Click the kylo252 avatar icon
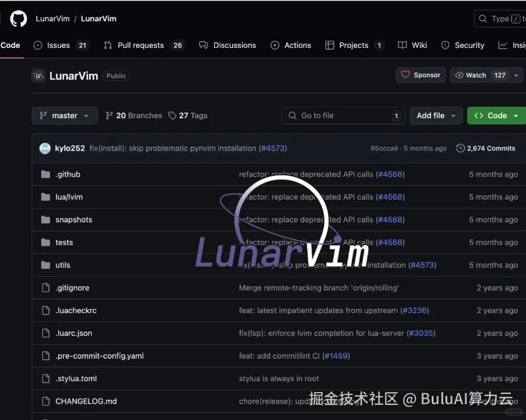The width and height of the screenshot is (526, 420). point(45,148)
